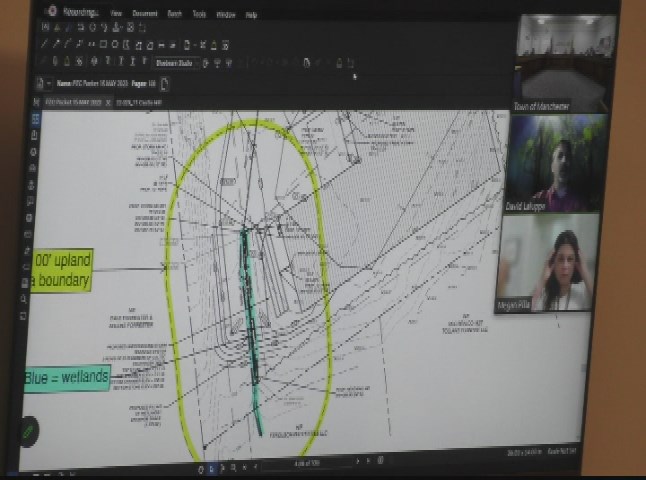Image resolution: width=646 pixels, height=480 pixels.
Task: Open the Tools menu
Action: coord(199,14)
